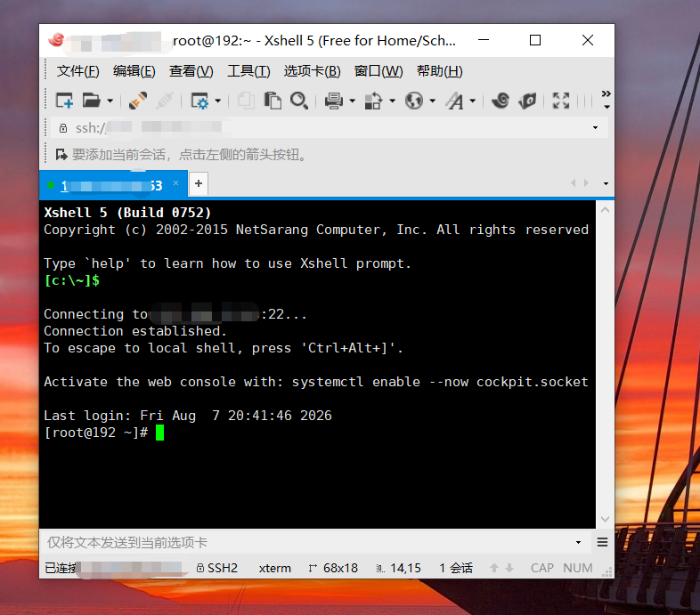Open the 查看(V) menu
The width and height of the screenshot is (700, 615).
[191, 71]
